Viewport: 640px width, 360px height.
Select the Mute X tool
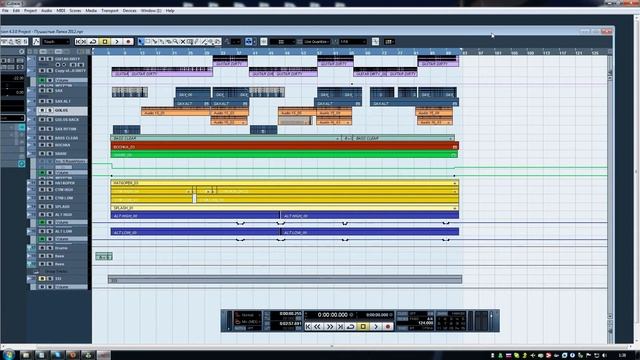[182, 42]
